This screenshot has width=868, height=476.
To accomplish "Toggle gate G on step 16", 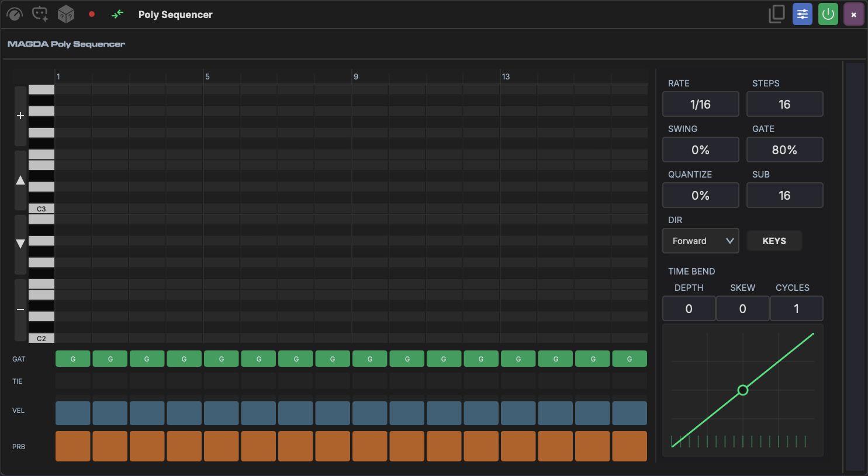I will coord(630,359).
